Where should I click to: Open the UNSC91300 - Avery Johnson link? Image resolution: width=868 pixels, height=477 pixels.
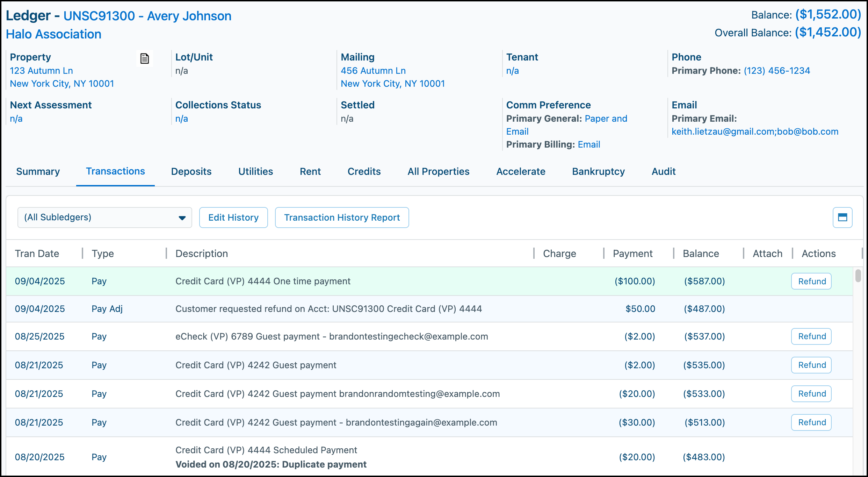click(x=147, y=16)
